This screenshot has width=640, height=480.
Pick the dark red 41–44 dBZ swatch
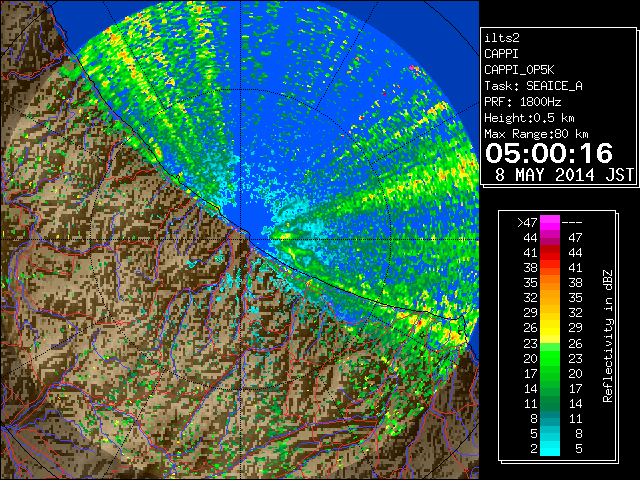(550, 253)
